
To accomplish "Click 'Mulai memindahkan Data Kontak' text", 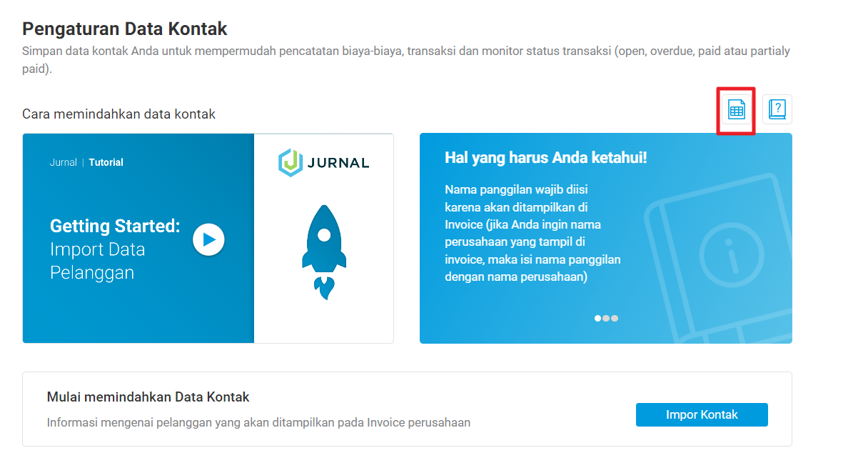I will click(148, 397).
